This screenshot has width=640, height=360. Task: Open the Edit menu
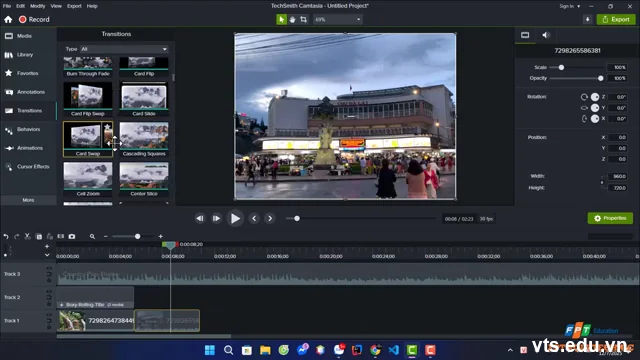(20, 6)
